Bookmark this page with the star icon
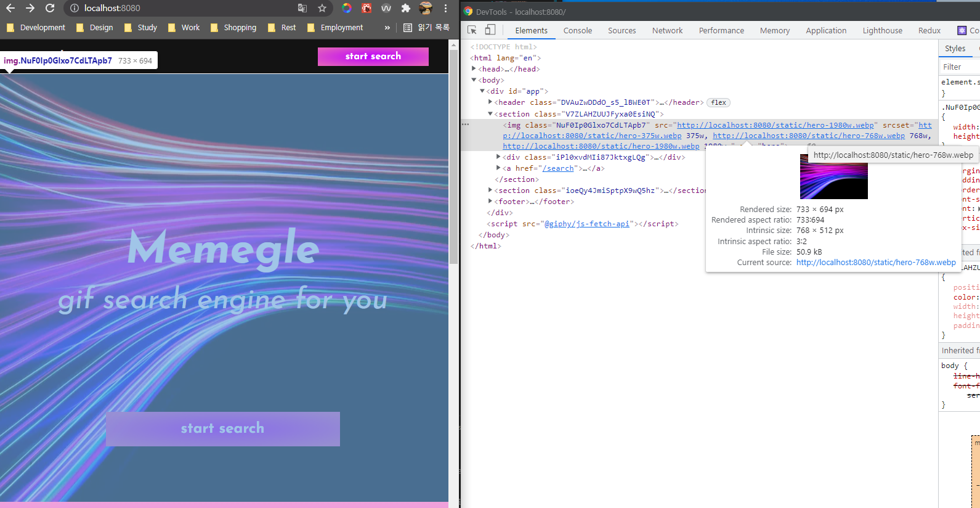 point(322,8)
